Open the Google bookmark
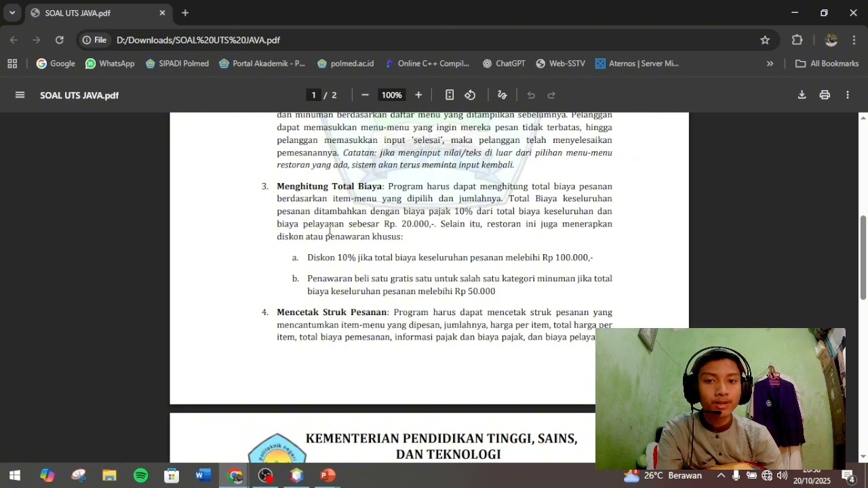Viewport: 868px width, 488px height. click(x=56, y=64)
